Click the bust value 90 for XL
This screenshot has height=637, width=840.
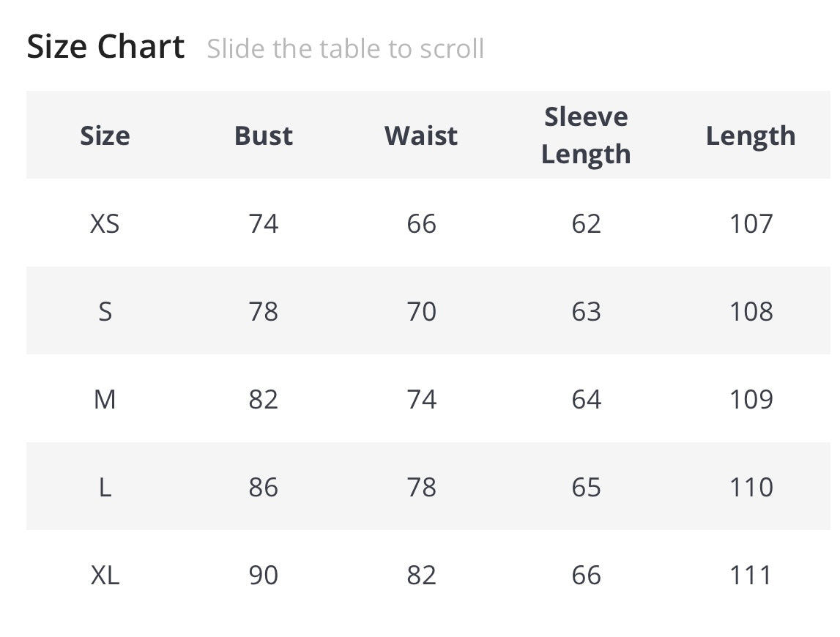click(264, 575)
